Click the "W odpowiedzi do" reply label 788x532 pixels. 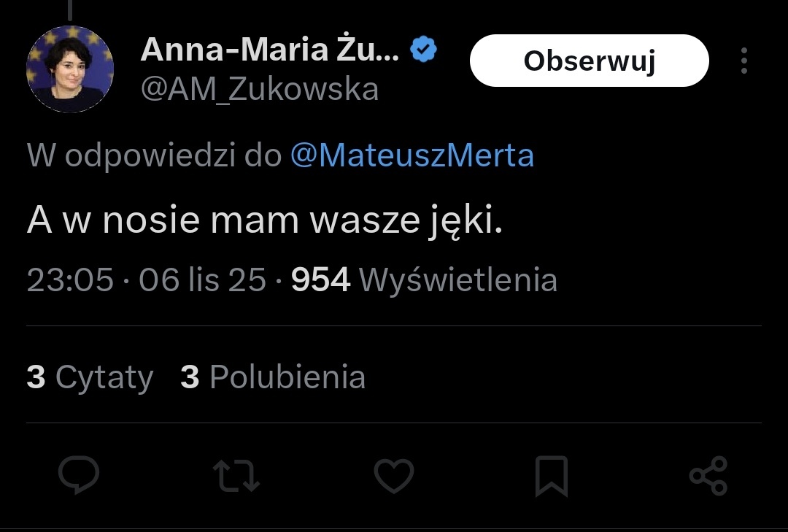[x=154, y=155]
